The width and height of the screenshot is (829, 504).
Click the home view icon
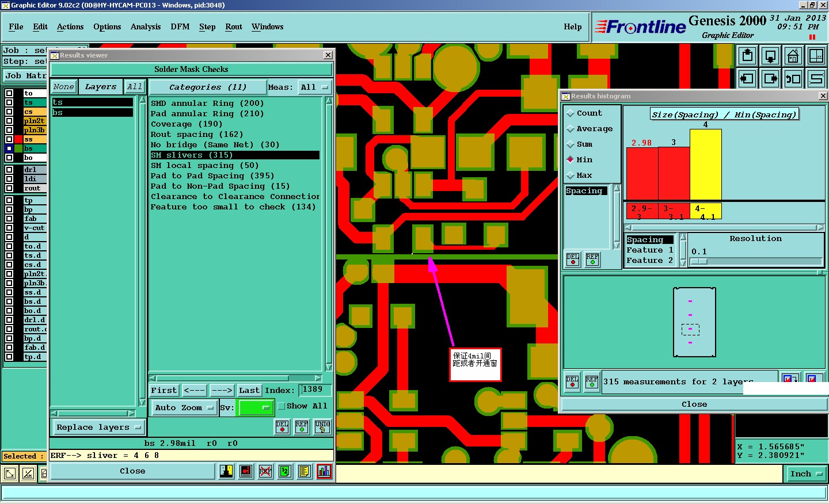click(793, 56)
